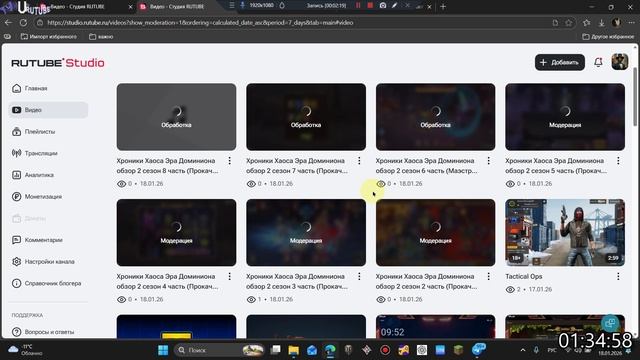Open the сезон 3 часть moderation thumbnail

pyautogui.click(x=306, y=232)
